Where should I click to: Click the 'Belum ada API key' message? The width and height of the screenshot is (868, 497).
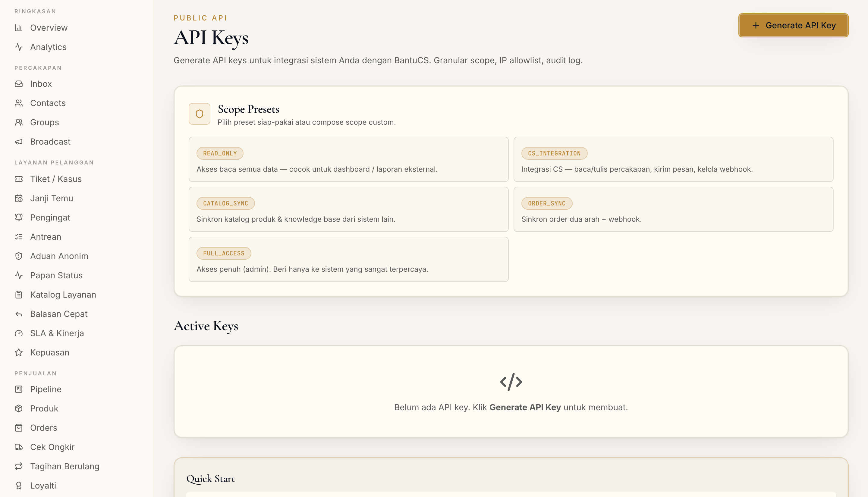tap(511, 407)
